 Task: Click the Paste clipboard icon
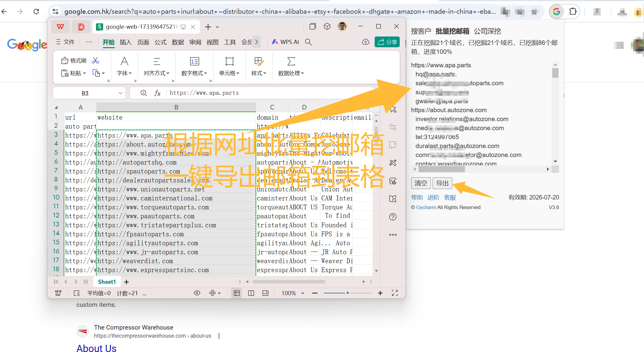click(65, 73)
